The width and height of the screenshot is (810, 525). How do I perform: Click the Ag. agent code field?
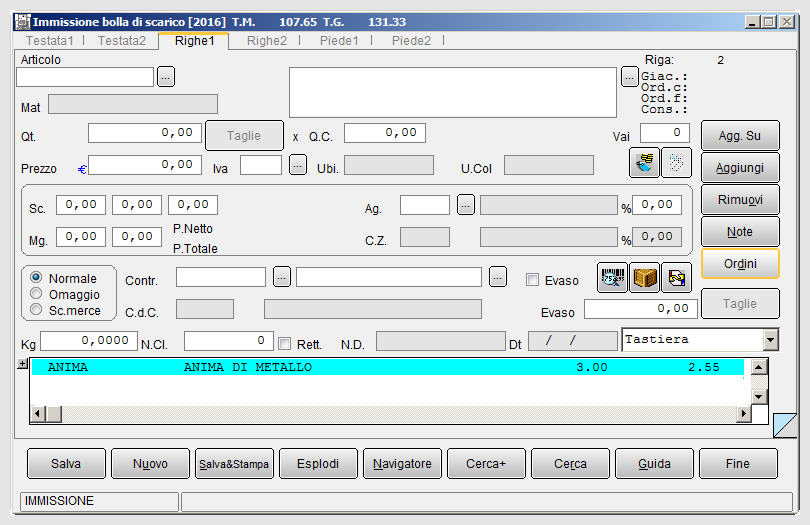[x=425, y=205]
